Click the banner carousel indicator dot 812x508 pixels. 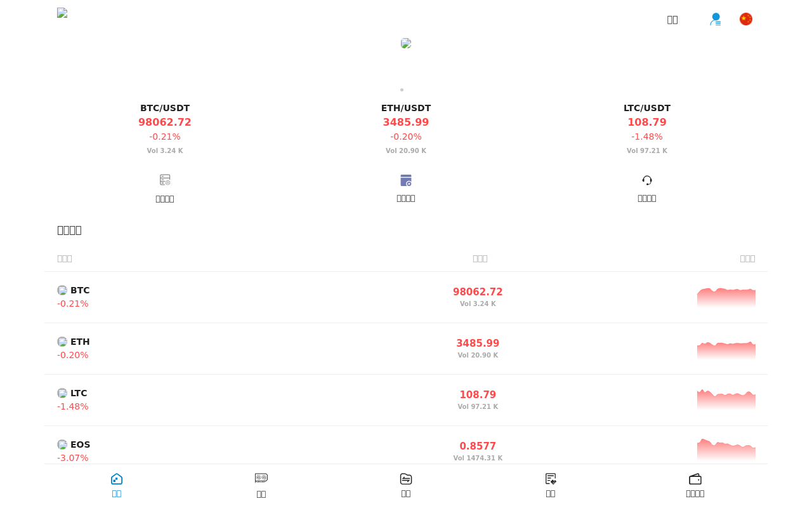pos(402,90)
